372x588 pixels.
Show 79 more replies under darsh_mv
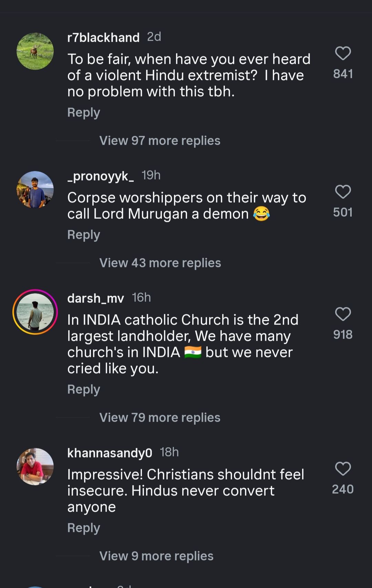(x=159, y=417)
